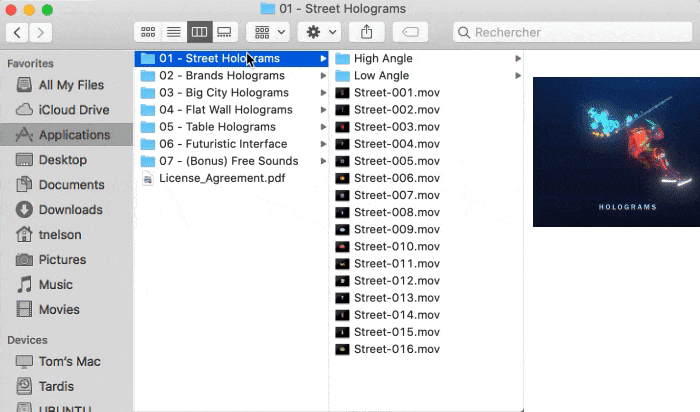Switch to column view
The width and height of the screenshot is (700, 412).
(199, 32)
